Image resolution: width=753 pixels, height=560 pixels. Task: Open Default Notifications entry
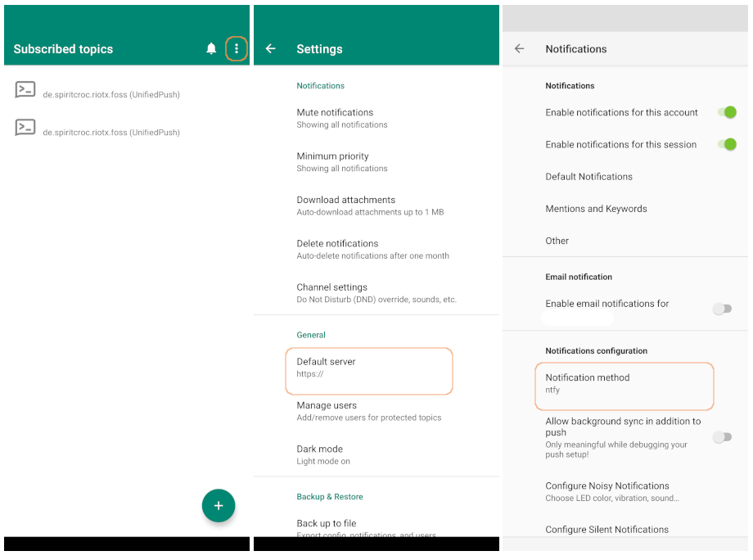589,177
